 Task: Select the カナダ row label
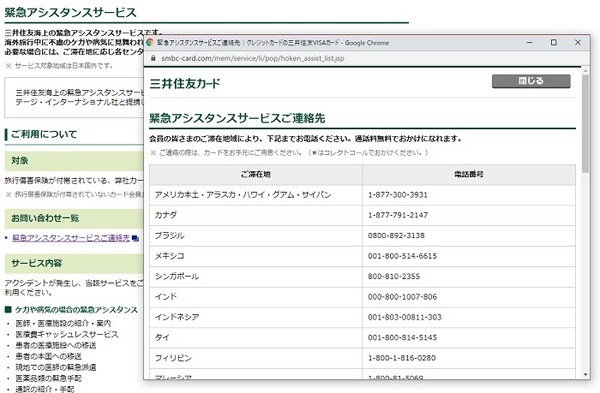click(x=166, y=215)
